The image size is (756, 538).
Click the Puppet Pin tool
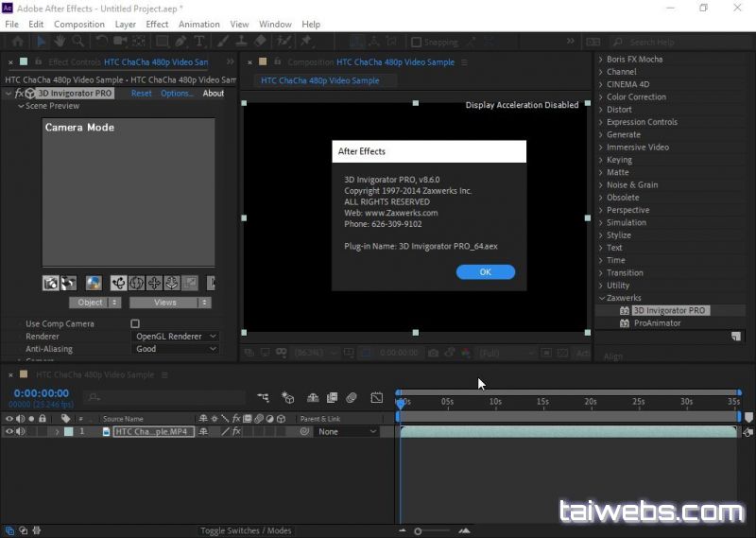[x=306, y=42]
